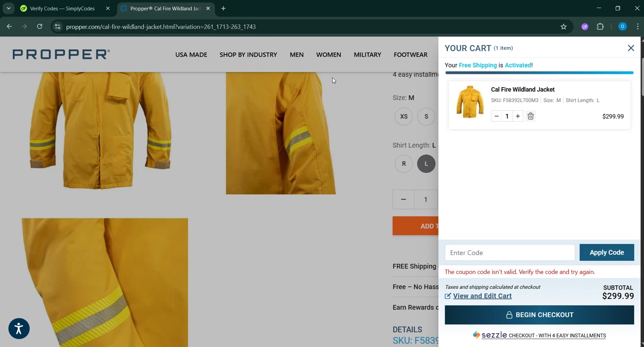Viewport: 644px width, 347px height.
Task: Open the WOMEN menu
Action: [x=328, y=55]
